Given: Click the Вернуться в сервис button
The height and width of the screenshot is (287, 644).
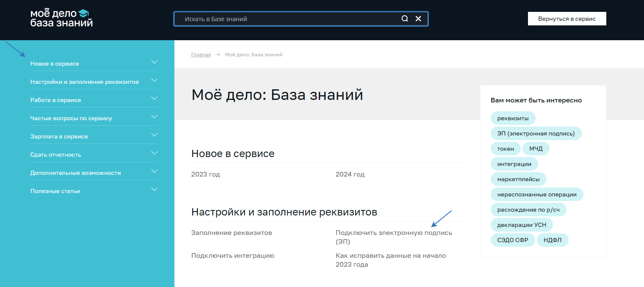Looking at the screenshot, I should [x=567, y=19].
